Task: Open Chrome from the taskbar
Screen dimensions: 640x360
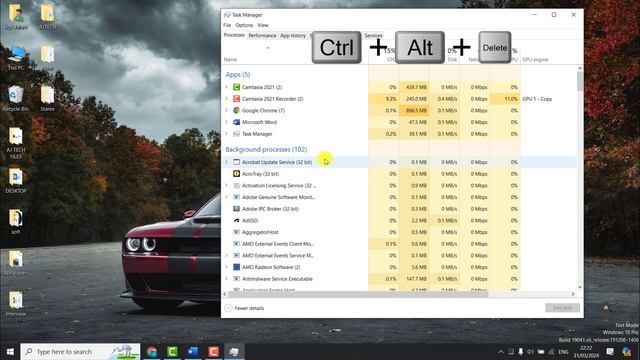Action: click(x=152, y=351)
